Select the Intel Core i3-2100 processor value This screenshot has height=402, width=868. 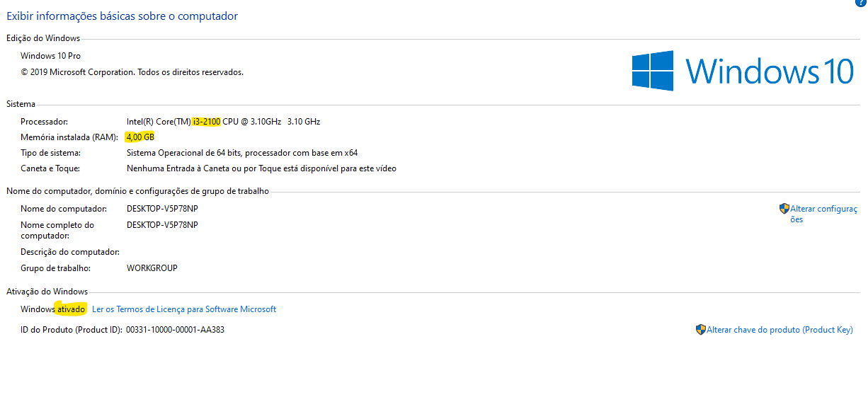pos(223,122)
